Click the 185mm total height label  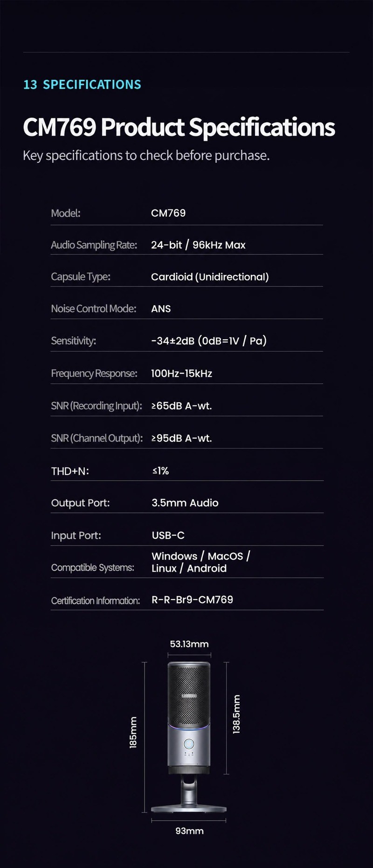(133, 732)
